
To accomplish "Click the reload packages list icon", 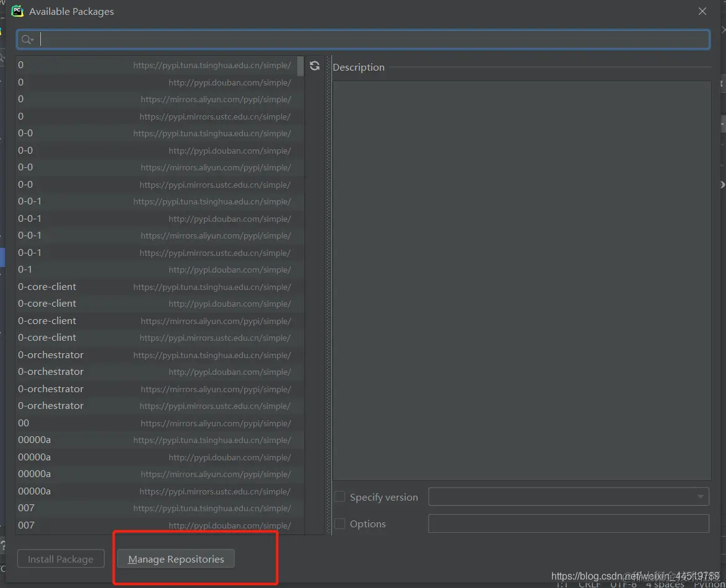I will (x=315, y=66).
